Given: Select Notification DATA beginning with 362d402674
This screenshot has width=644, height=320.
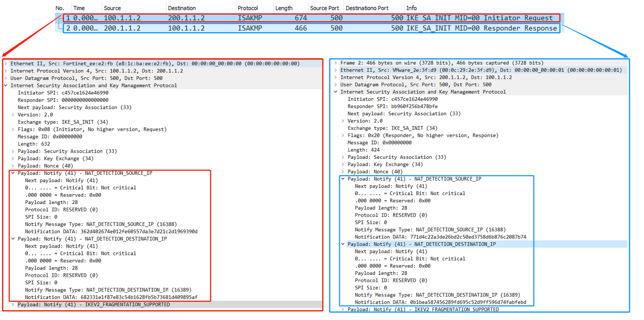Looking at the screenshot, I should [x=111, y=232].
